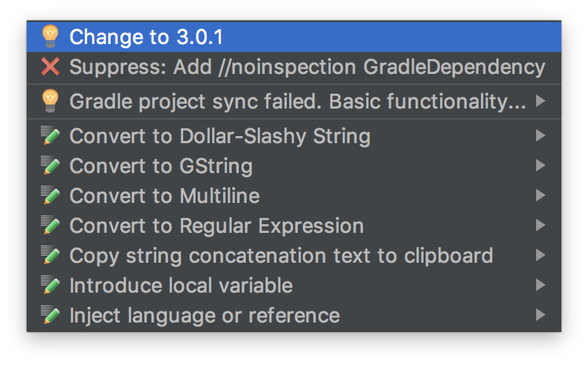This screenshot has width=588, height=365.
Task: Choose Introduce local variable option
Action: (294, 285)
